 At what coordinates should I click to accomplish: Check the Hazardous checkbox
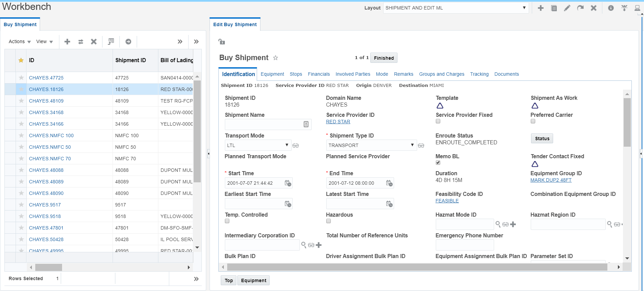click(x=329, y=221)
